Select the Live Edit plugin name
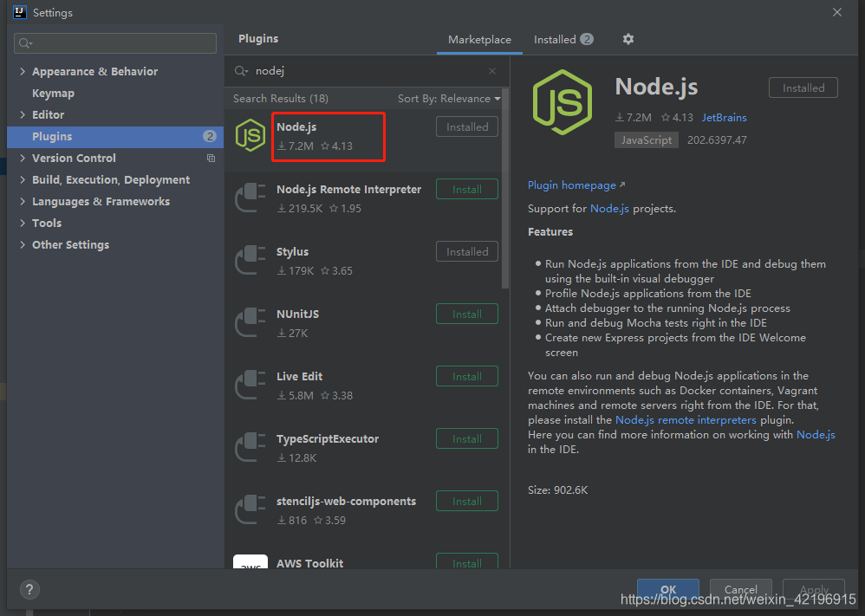 coord(299,377)
